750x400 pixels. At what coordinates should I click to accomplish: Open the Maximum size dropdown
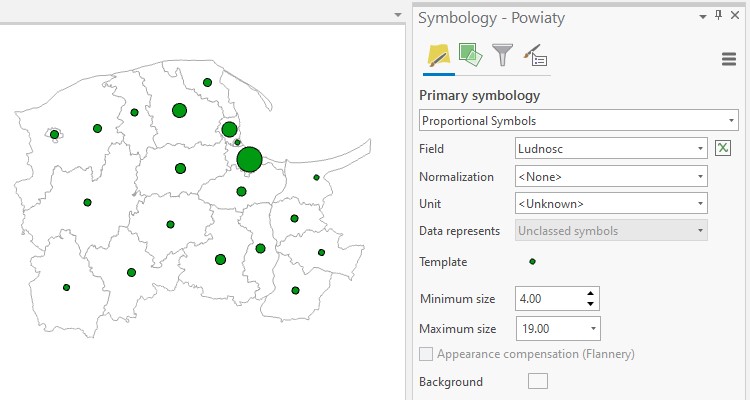(x=594, y=328)
